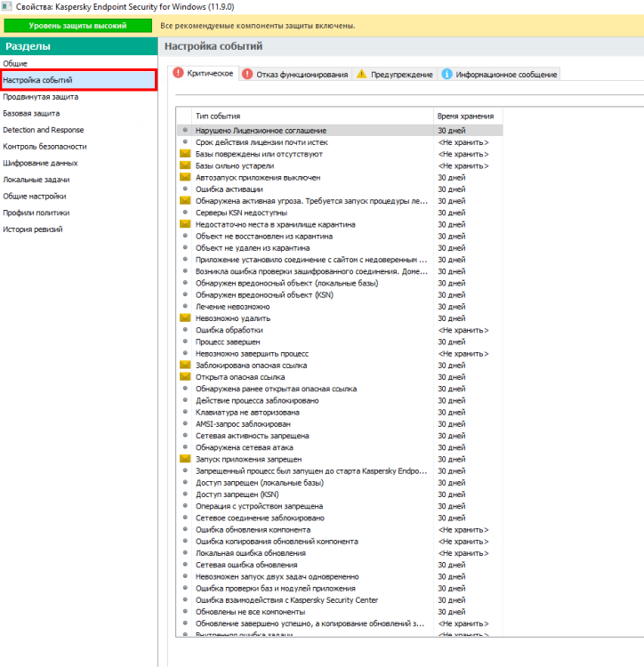The width and height of the screenshot is (644, 667).
Task: Select 'Сетевое соединение заблокировано' row
Action: [x=340, y=518]
